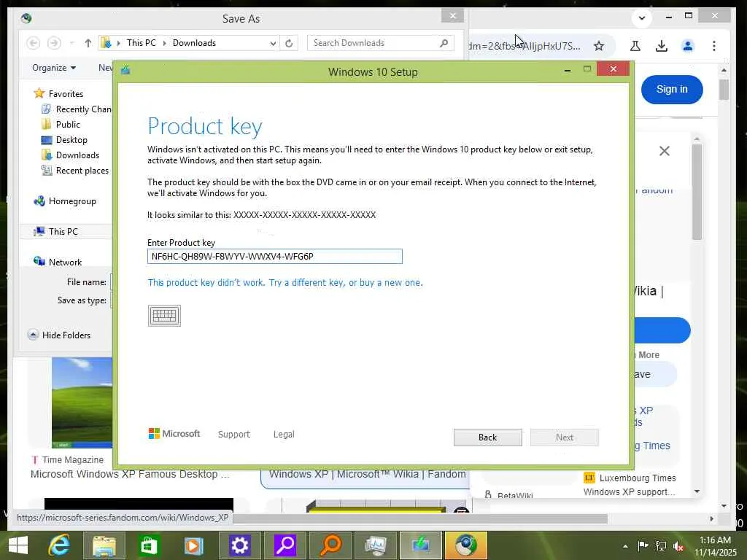Click Downloads in the address breadcrumb
Viewport: 747px width, 560px height.
(x=194, y=43)
